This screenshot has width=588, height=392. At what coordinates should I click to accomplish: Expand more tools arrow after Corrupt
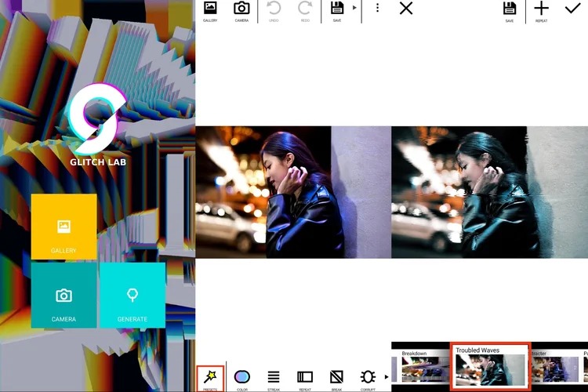(x=387, y=376)
